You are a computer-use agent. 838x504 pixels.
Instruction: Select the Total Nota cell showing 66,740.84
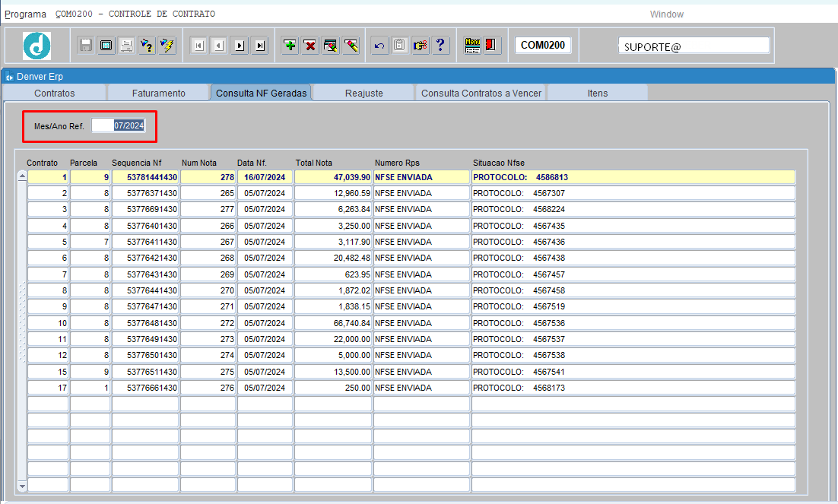pyautogui.click(x=333, y=323)
